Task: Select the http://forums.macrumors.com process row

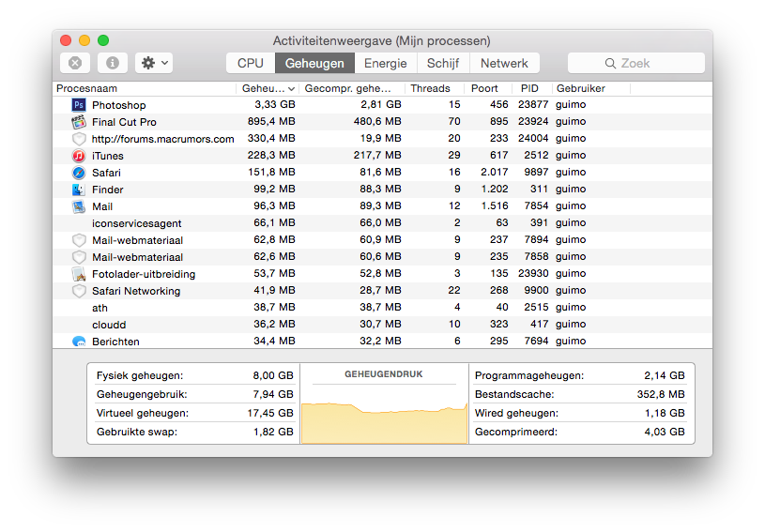Action: [383, 139]
